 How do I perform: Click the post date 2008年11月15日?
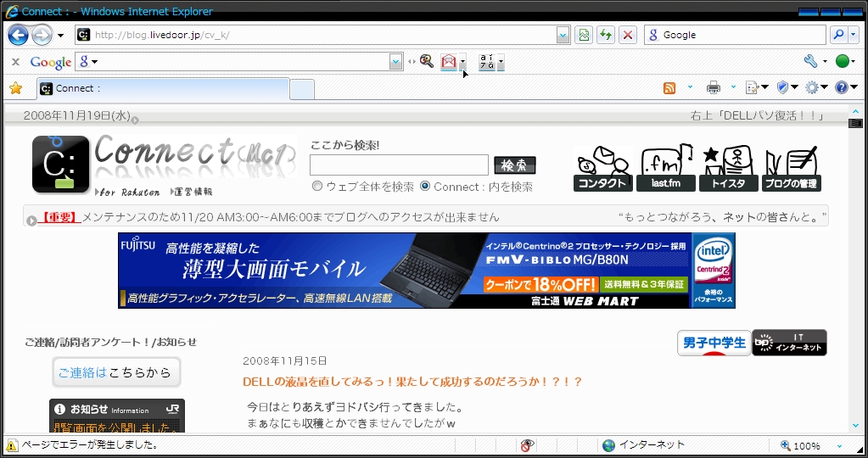coord(284,361)
